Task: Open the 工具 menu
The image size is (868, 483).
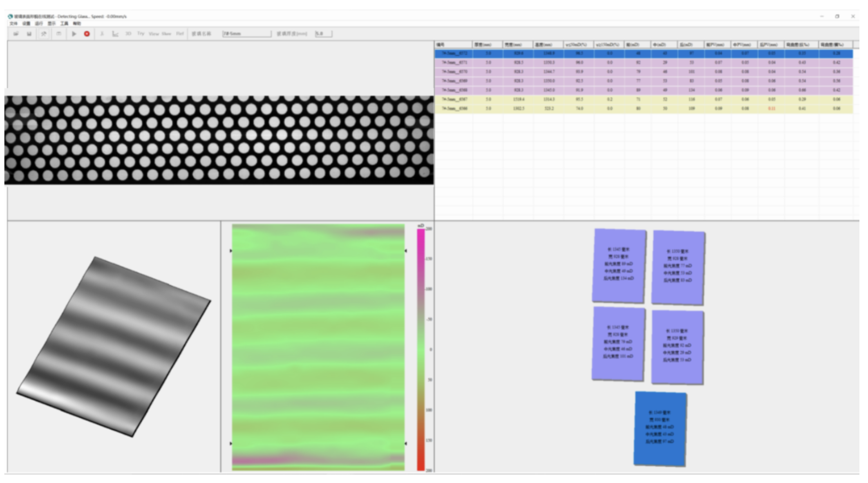Action: (64, 24)
